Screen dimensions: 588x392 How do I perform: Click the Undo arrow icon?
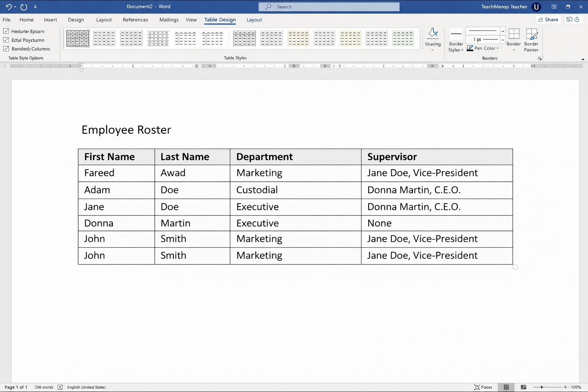coord(8,7)
